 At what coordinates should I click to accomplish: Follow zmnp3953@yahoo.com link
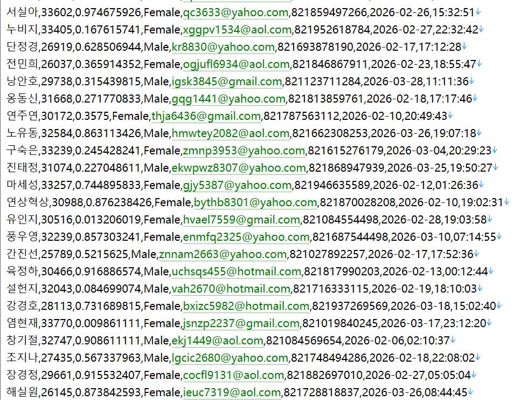(x=244, y=151)
